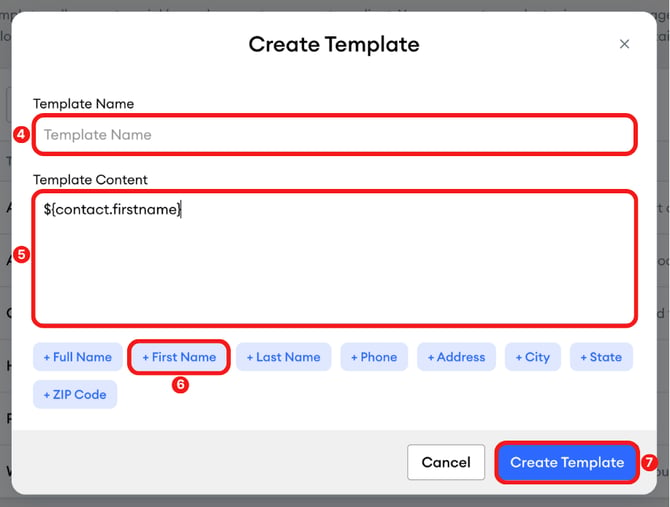Image resolution: width=670 pixels, height=507 pixels.
Task: Click the Template Content label
Action: pyautogui.click(x=90, y=180)
